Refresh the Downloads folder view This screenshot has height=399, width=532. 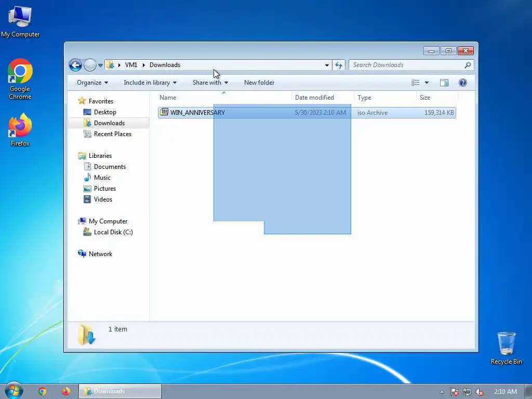pos(339,65)
